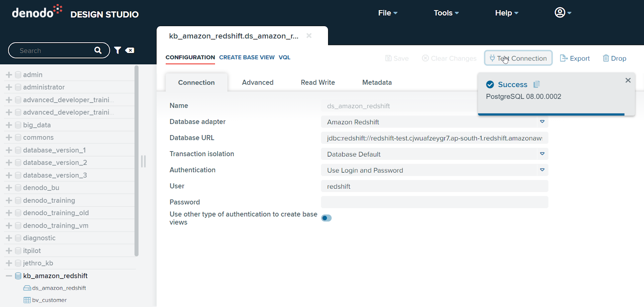This screenshot has height=307, width=644.
Task: Click the Test Connection button
Action: [x=518, y=58]
